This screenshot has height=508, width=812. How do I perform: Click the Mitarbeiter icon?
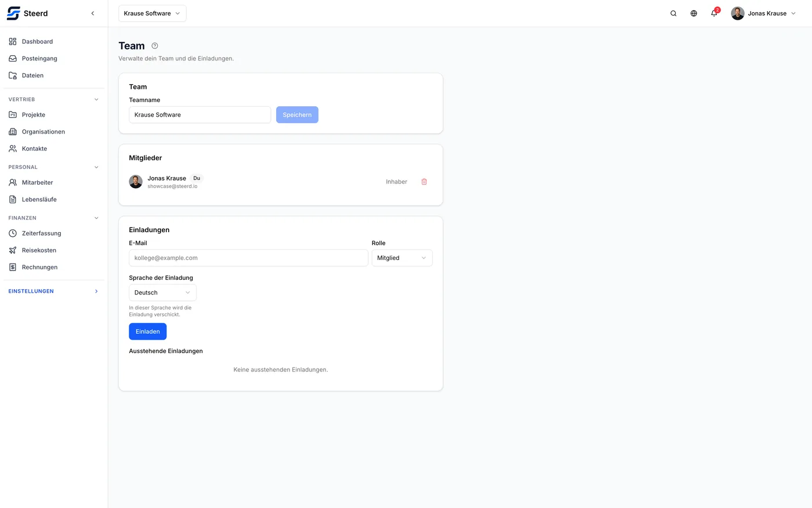[13, 182]
